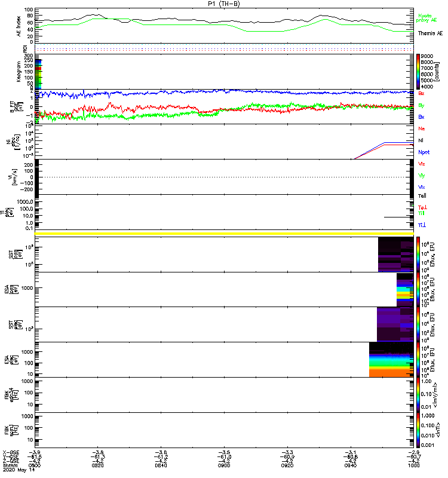448x478 pixels.
Task: Click the 'hhmm' row label
Action: pos(10,465)
